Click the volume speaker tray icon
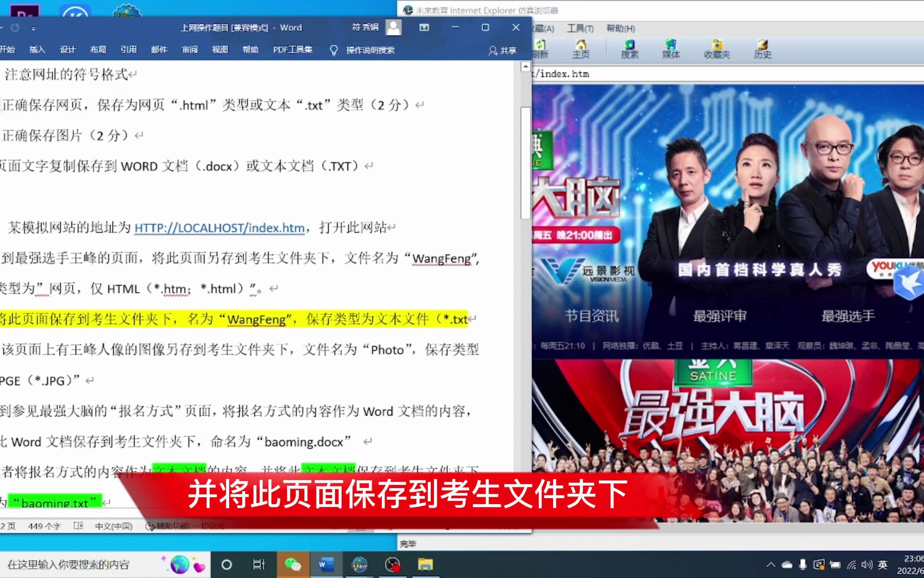 pos(867,565)
